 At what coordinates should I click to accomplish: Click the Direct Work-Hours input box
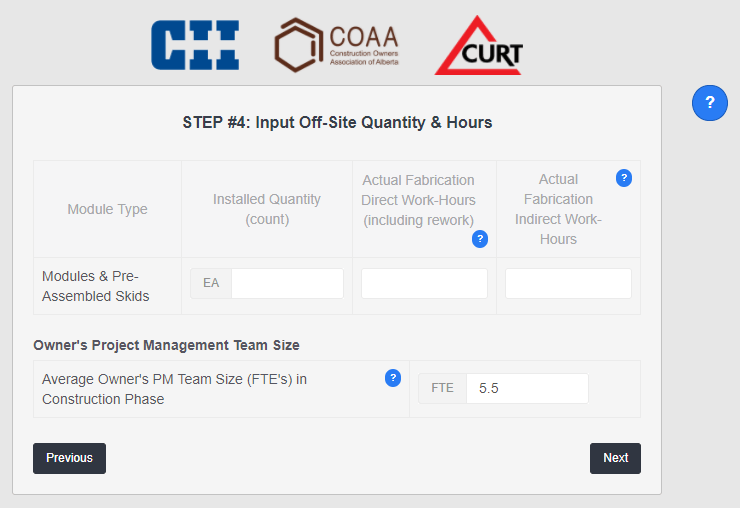tap(424, 283)
